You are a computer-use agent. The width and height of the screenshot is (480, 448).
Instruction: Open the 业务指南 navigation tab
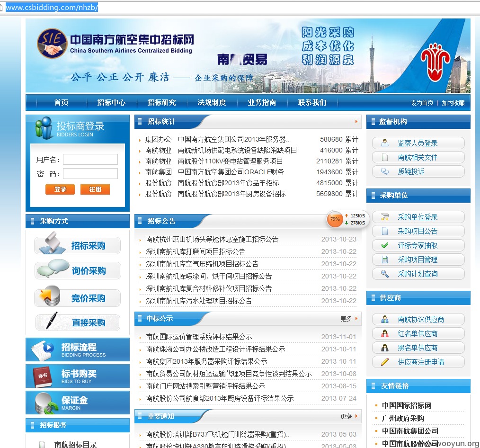point(262,103)
